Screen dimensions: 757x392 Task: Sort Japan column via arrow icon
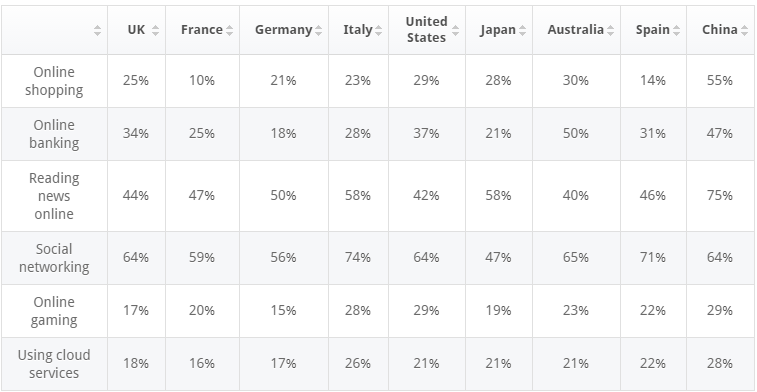[x=522, y=30]
